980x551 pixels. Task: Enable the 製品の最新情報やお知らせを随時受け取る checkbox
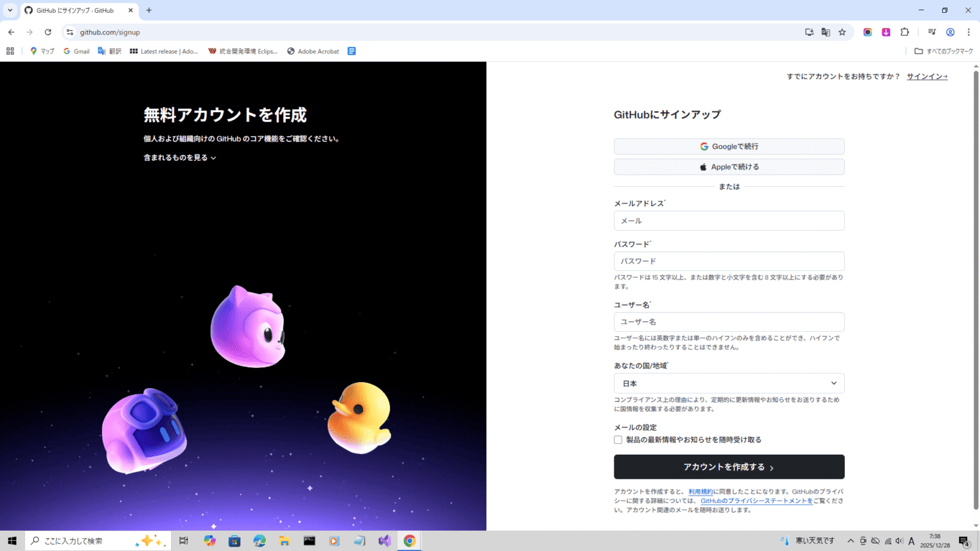point(618,439)
